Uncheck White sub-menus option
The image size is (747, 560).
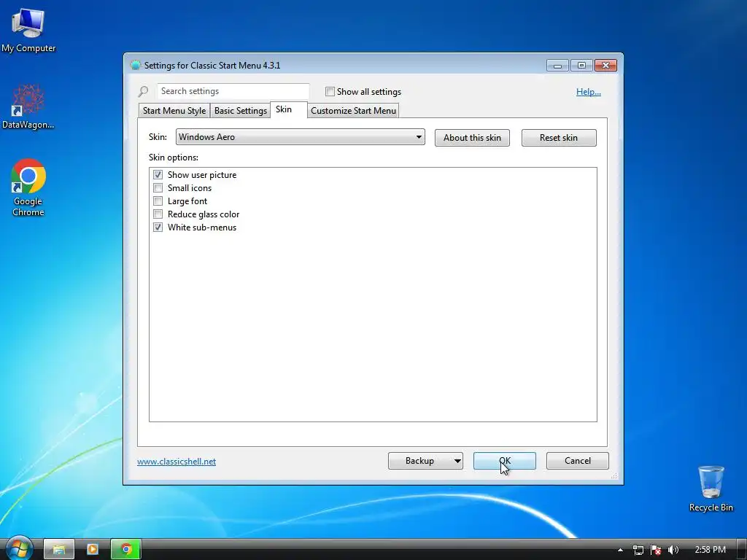(158, 227)
